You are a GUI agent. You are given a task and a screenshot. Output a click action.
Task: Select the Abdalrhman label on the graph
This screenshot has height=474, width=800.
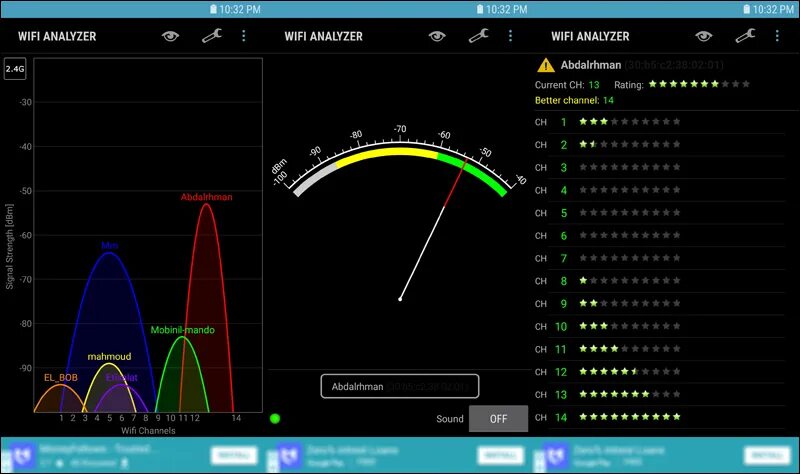(x=206, y=197)
